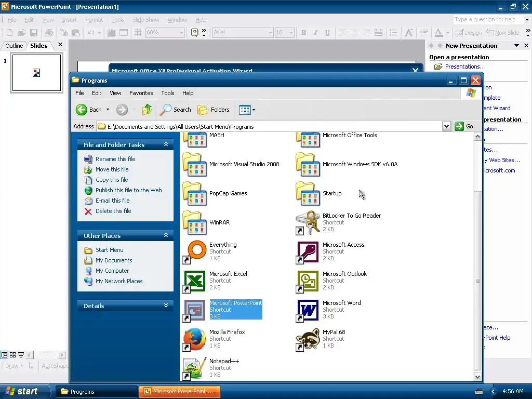Select the Startup folder icon

tap(308, 194)
